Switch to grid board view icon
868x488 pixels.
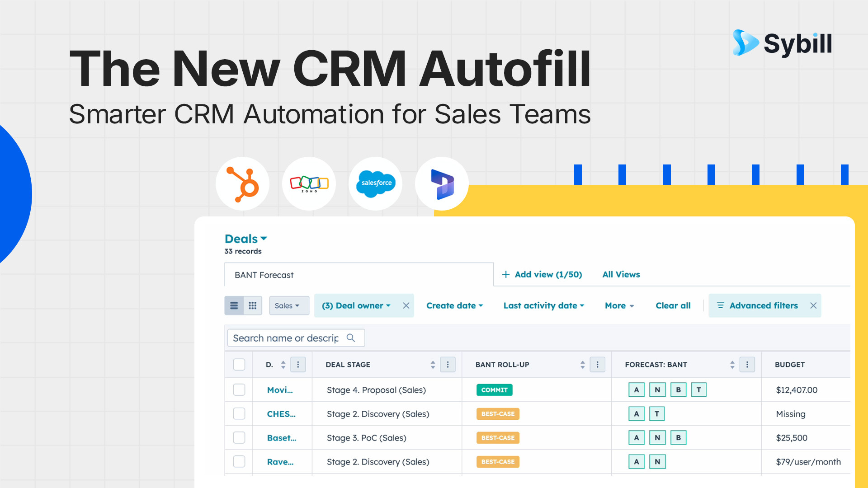253,305
